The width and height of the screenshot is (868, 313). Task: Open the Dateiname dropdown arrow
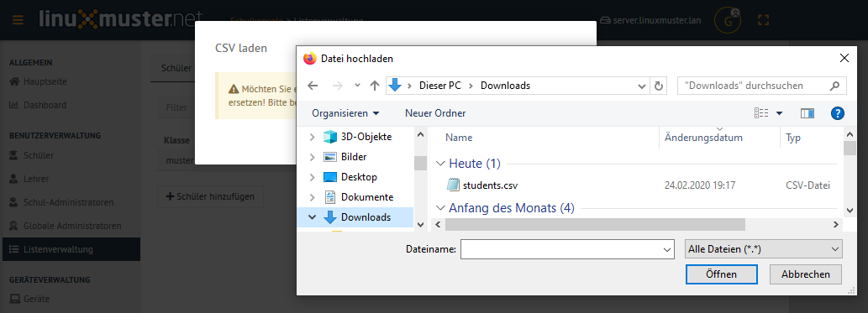point(667,249)
